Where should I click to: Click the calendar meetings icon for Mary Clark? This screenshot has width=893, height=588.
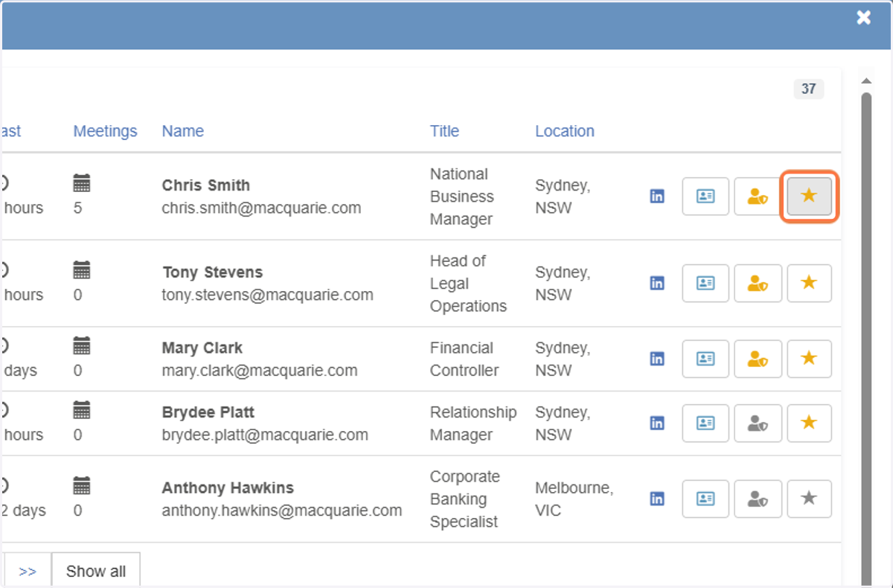(82, 345)
